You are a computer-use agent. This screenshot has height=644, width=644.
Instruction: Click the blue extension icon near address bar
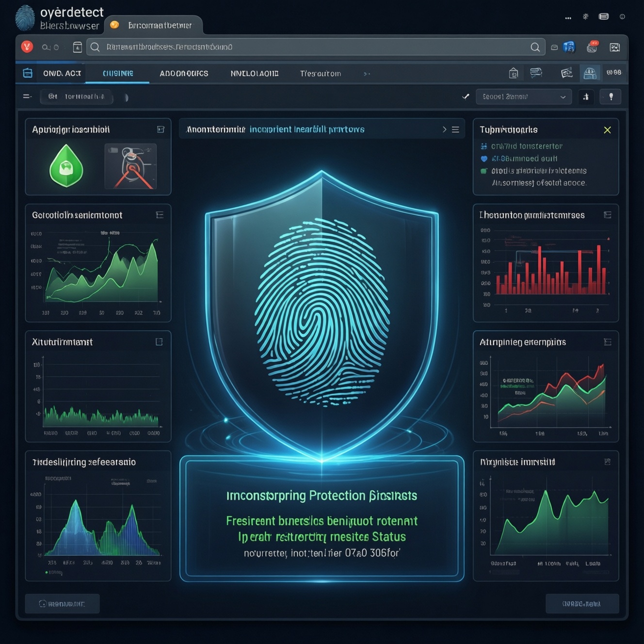click(569, 47)
